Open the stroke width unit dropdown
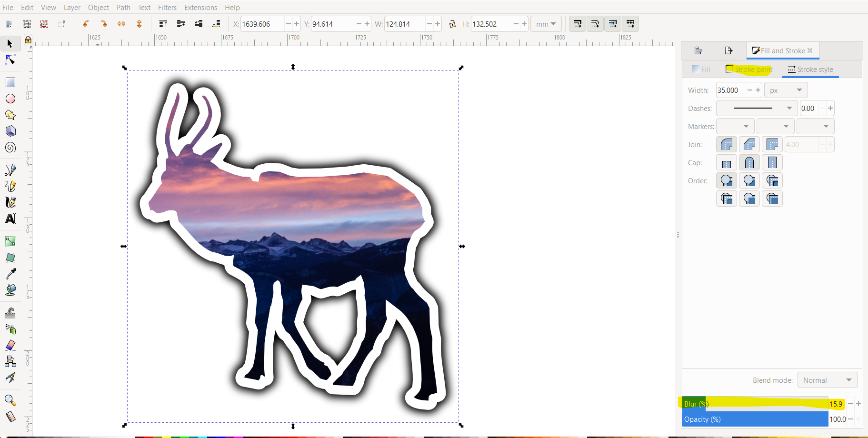The height and width of the screenshot is (438, 868). click(x=785, y=90)
